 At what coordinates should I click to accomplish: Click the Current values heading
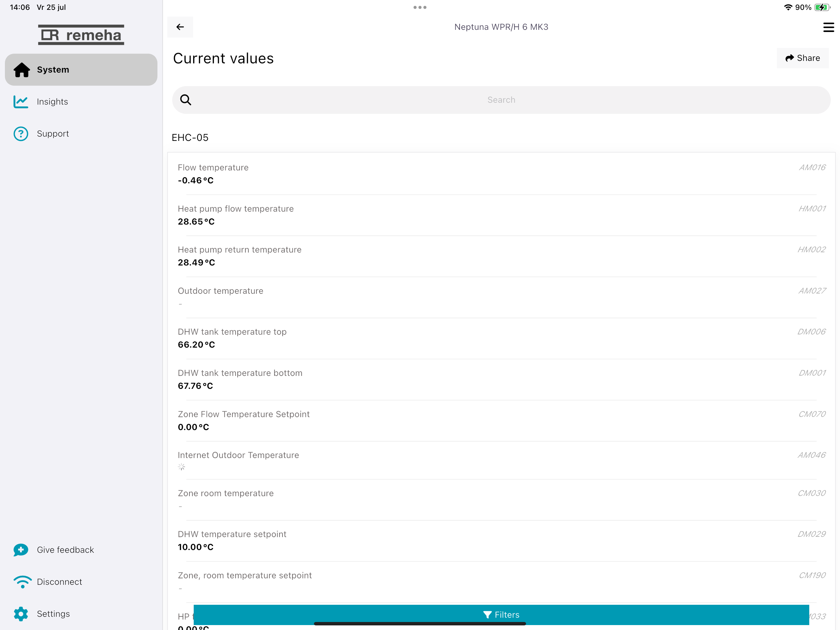pos(223,58)
